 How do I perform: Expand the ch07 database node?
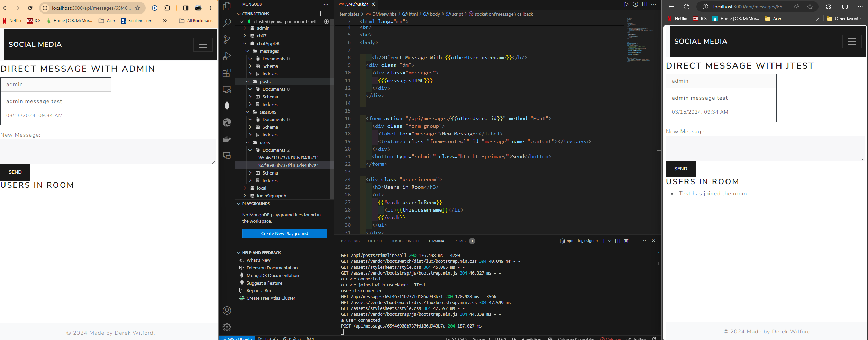(245, 36)
